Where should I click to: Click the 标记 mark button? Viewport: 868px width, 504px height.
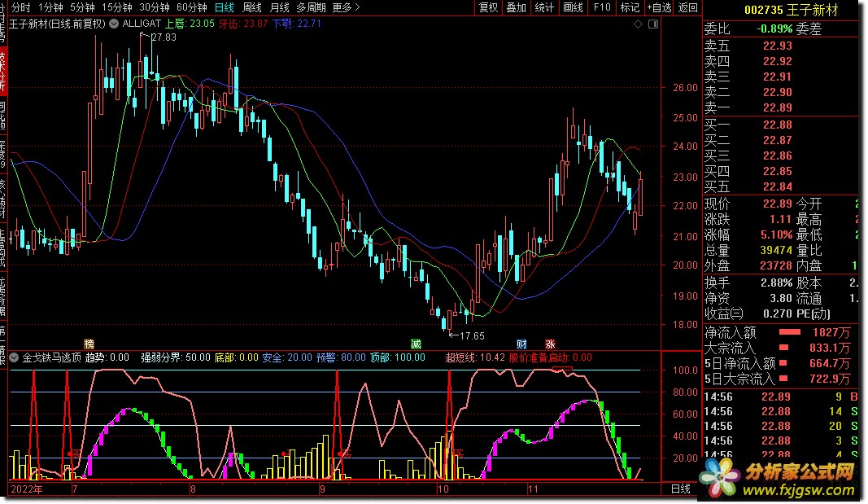[630, 7]
